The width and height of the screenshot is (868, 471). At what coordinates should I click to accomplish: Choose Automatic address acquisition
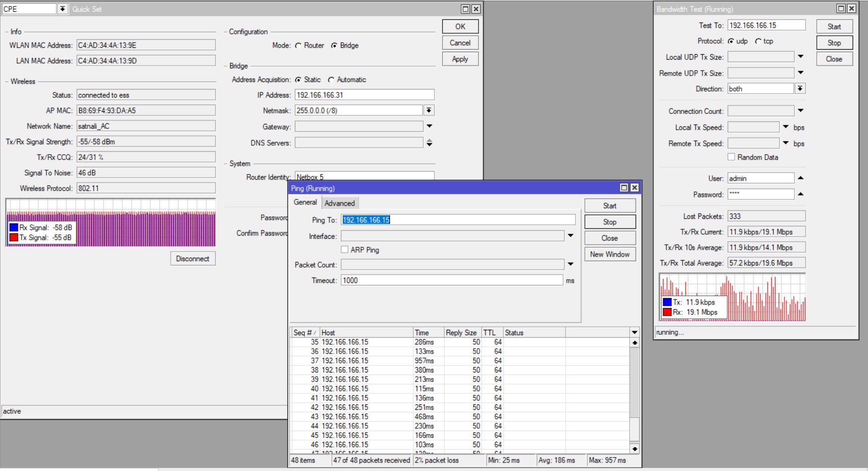tap(331, 80)
